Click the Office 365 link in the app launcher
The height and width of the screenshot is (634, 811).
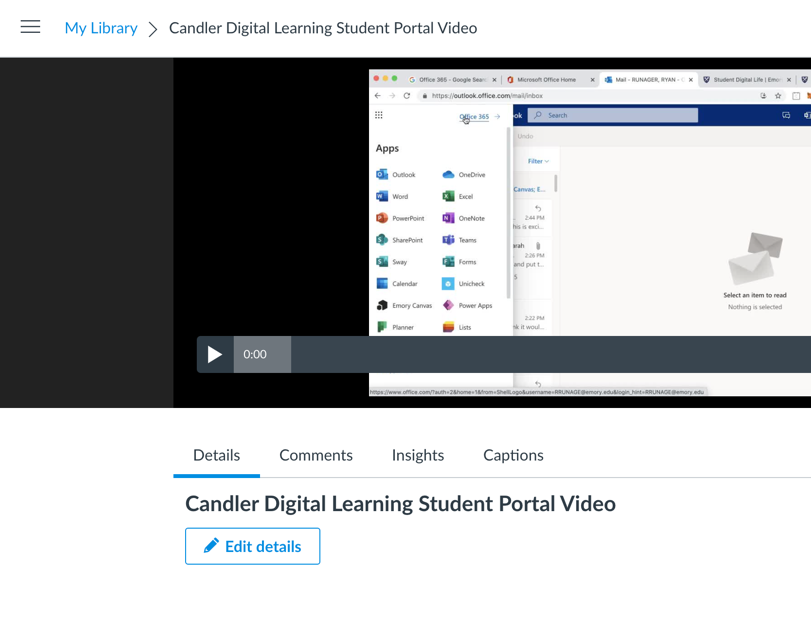[x=474, y=117]
